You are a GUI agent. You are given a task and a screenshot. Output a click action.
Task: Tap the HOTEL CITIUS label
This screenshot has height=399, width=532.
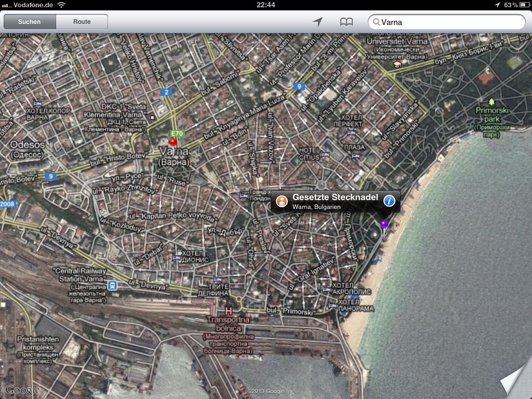pos(310,154)
